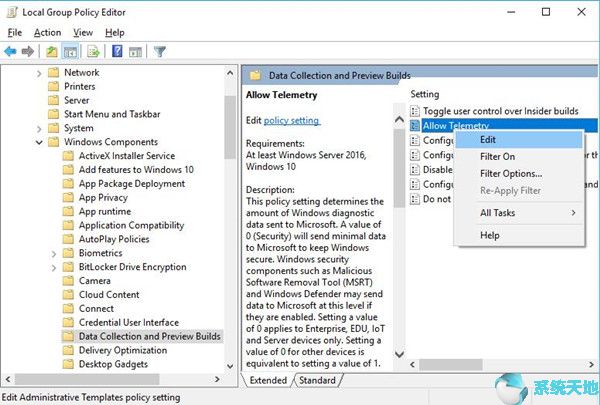
Task: Click the policy setting link
Action: click(x=292, y=121)
